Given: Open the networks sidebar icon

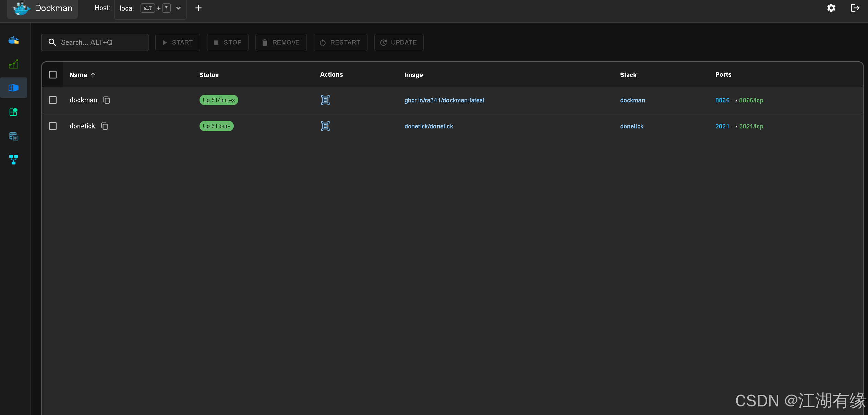Looking at the screenshot, I should tap(13, 160).
